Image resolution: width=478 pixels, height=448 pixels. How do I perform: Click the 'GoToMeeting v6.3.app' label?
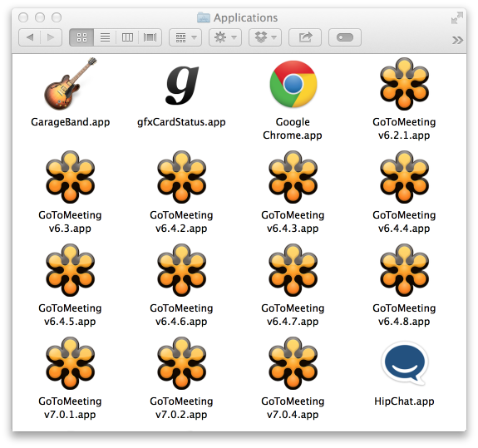(x=70, y=222)
